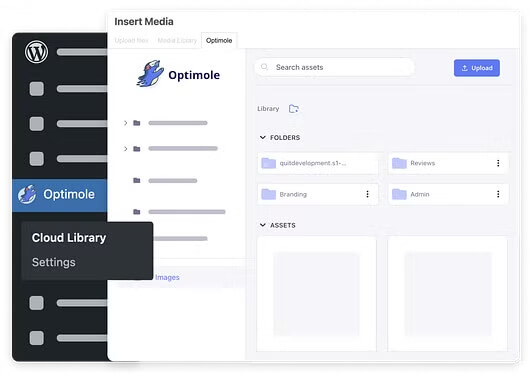
Task: Expand the second folder in tree
Action: click(126, 149)
